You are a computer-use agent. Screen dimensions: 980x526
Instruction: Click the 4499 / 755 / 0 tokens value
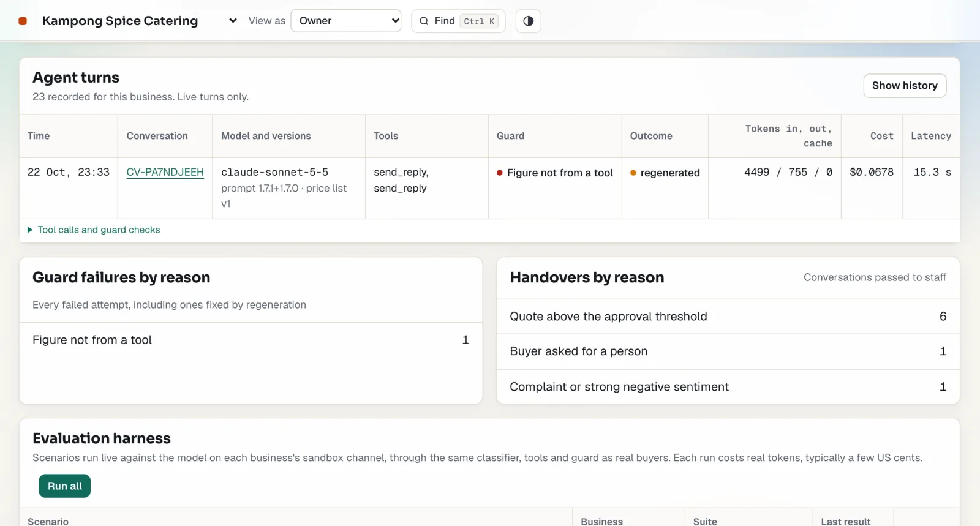point(788,172)
